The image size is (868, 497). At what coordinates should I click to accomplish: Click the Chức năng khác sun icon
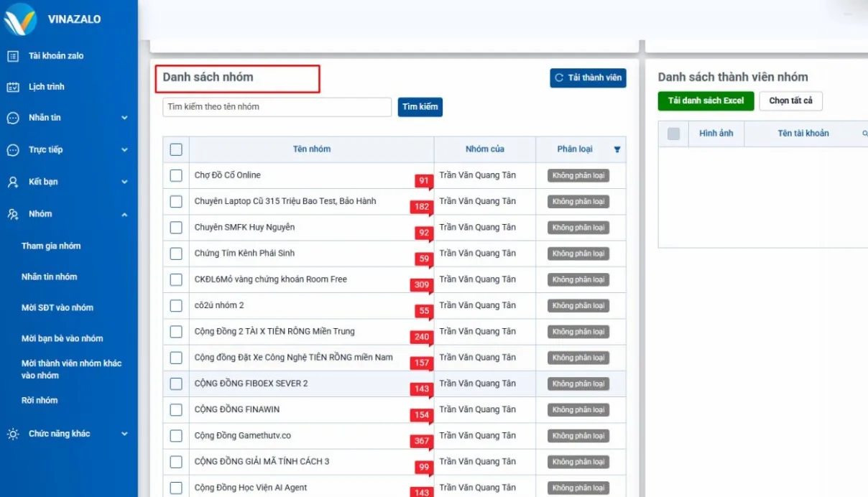tap(13, 434)
